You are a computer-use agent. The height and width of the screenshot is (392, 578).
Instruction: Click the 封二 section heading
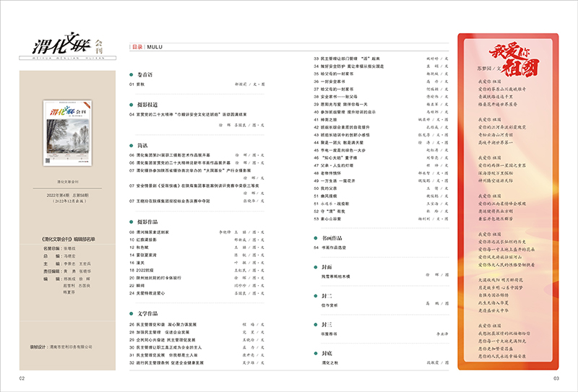[327, 295]
